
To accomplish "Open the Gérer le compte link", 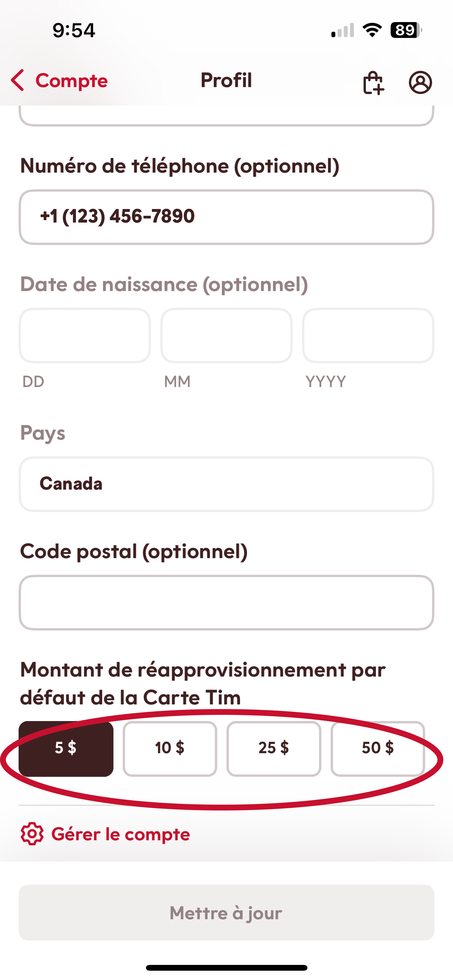I will tap(120, 834).
